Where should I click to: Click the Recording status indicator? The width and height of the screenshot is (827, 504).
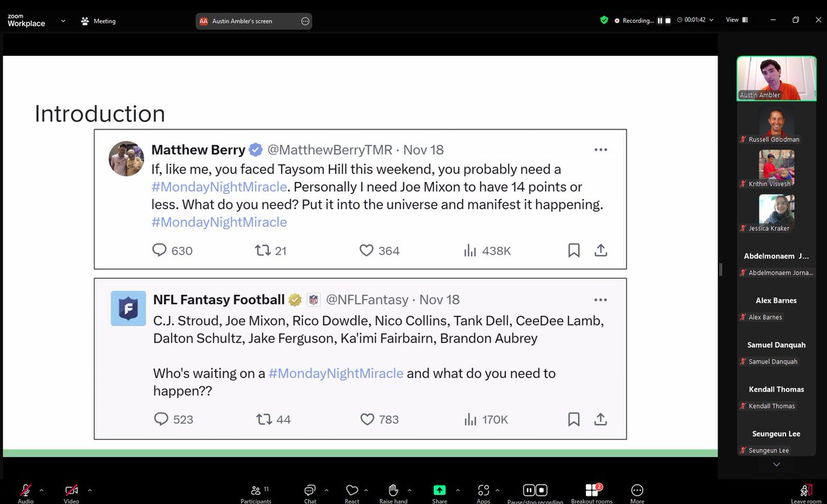634,21
